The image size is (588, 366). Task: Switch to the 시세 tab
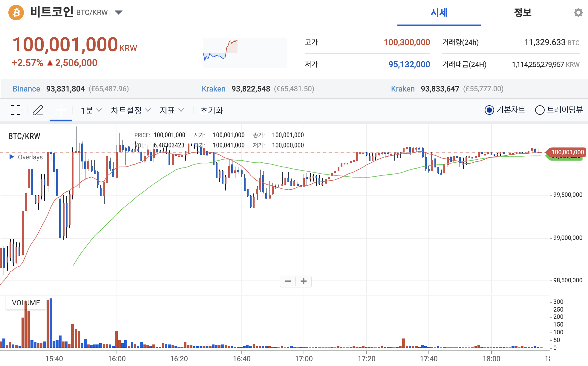coord(439,13)
